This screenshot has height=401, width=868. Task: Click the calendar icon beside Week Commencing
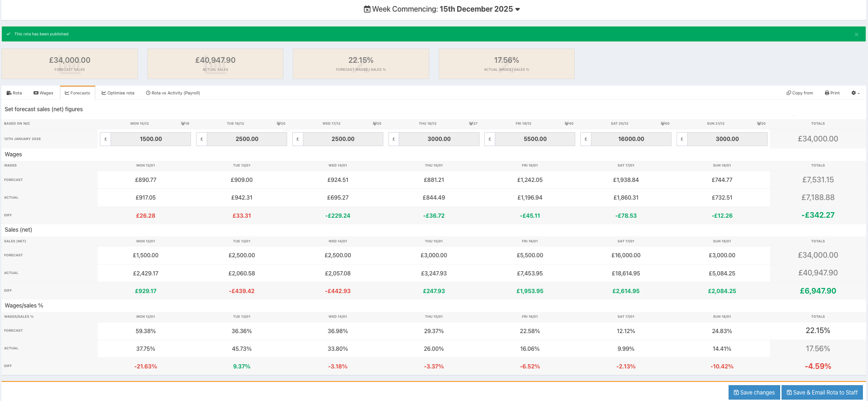click(367, 9)
